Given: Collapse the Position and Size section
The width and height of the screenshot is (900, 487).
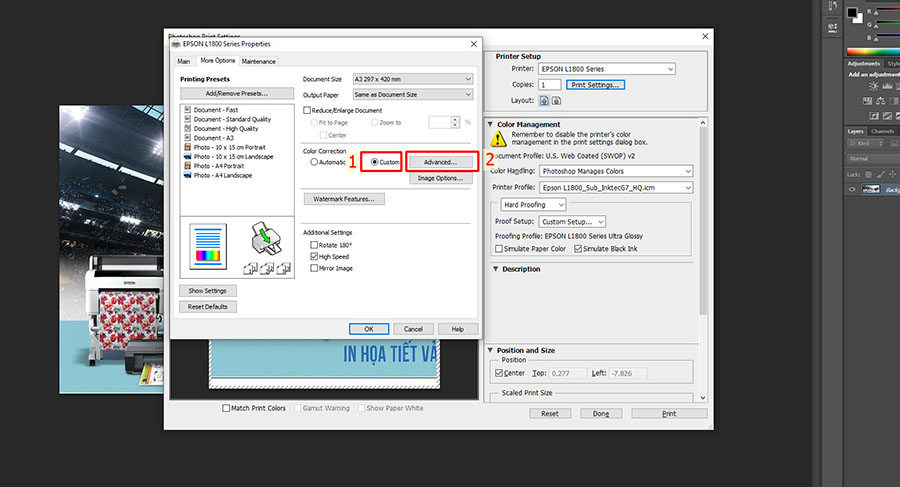Looking at the screenshot, I should pos(491,350).
